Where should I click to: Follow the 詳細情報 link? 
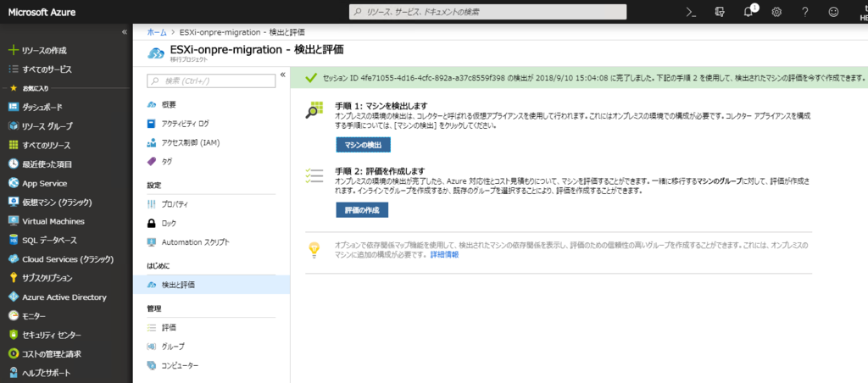pyautogui.click(x=444, y=254)
